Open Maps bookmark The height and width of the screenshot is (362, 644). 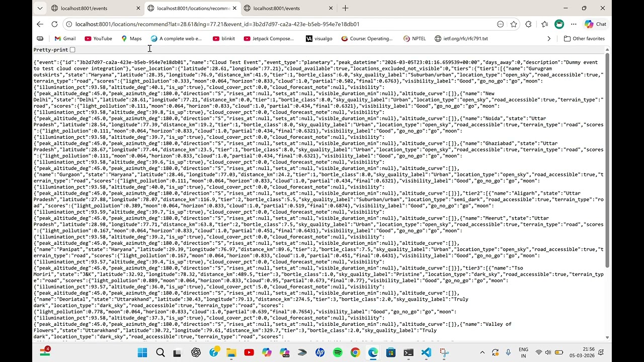point(131,39)
